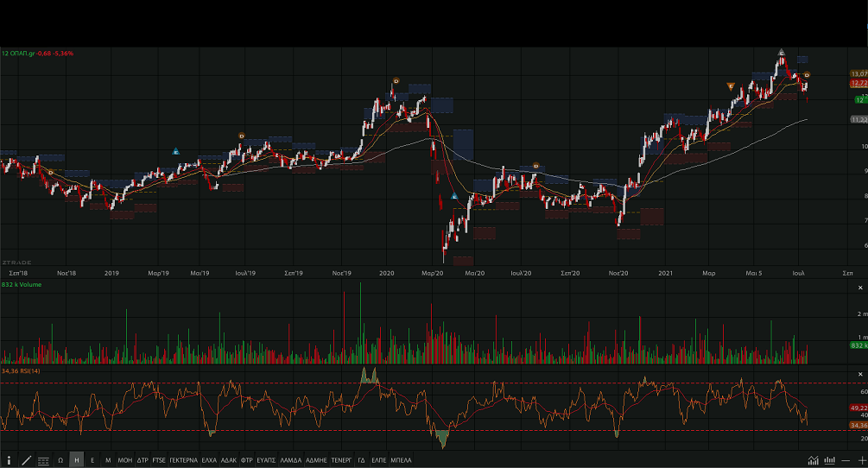Select the ΓΕΚΤΕΡΝΑ symbol tab
Image resolution: width=868 pixels, height=468 pixels.
pos(183,460)
